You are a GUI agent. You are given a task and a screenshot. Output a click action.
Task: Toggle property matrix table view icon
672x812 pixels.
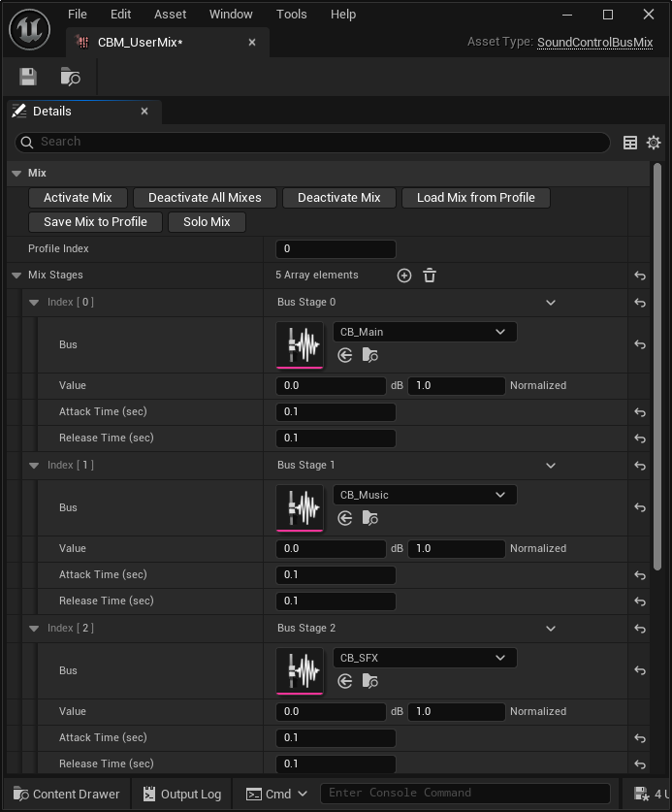click(630, 143)
